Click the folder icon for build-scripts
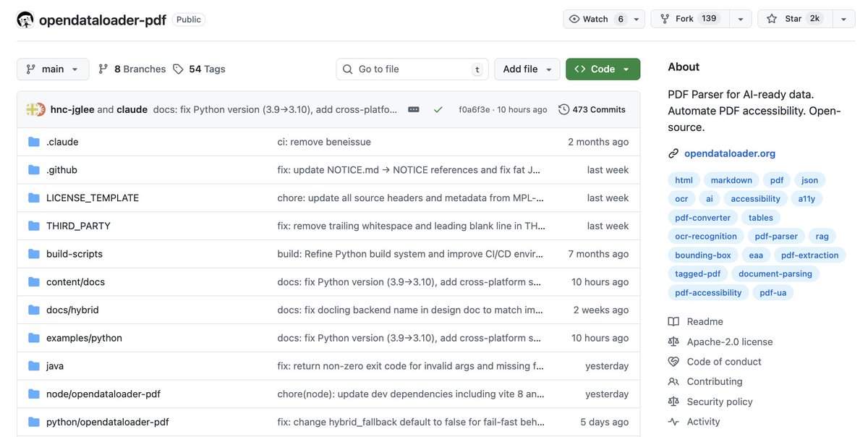Screen dimensions: 868x437 pyautogui.click(x=33, y=254)
